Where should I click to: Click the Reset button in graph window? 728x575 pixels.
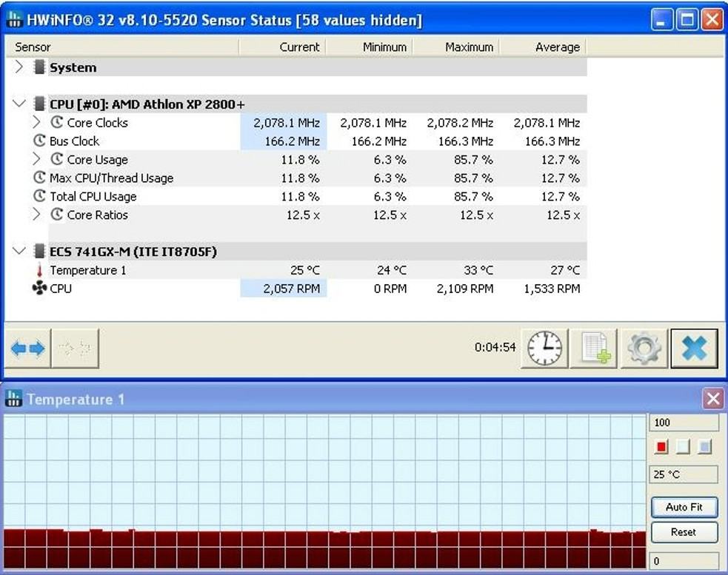coord(684,532)
